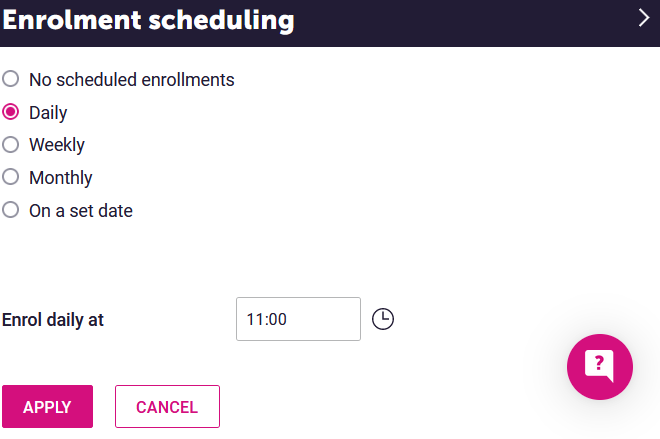
Task: Click the CANCEL button
Action: [x=168, y=407]
